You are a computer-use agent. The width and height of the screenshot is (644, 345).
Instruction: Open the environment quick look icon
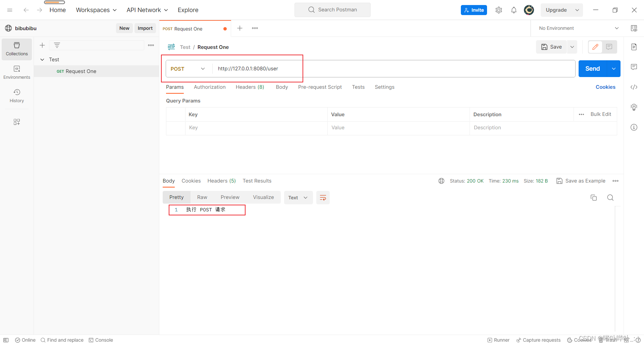(x=634, y=28)
